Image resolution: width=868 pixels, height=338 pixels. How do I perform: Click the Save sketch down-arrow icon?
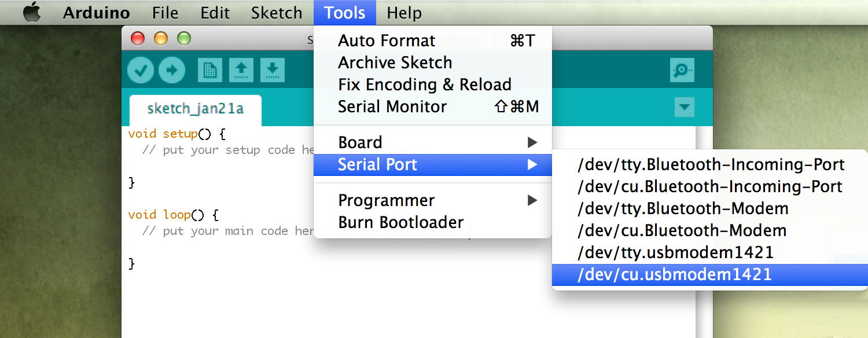click(272, 71)
